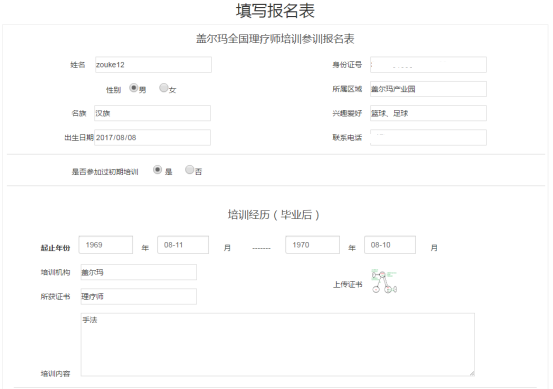Click the 培训机构 field containing 盖尔玛

click(x=138, y=272)
